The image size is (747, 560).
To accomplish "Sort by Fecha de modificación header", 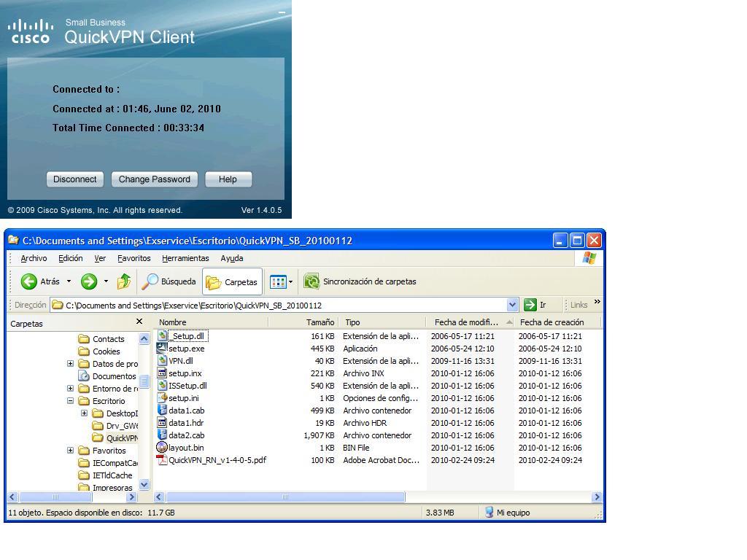I will tap(469, 322).
